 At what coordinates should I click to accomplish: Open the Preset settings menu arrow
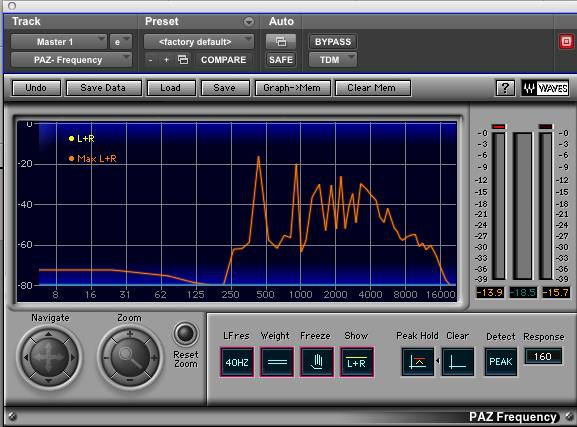point(249,22)
